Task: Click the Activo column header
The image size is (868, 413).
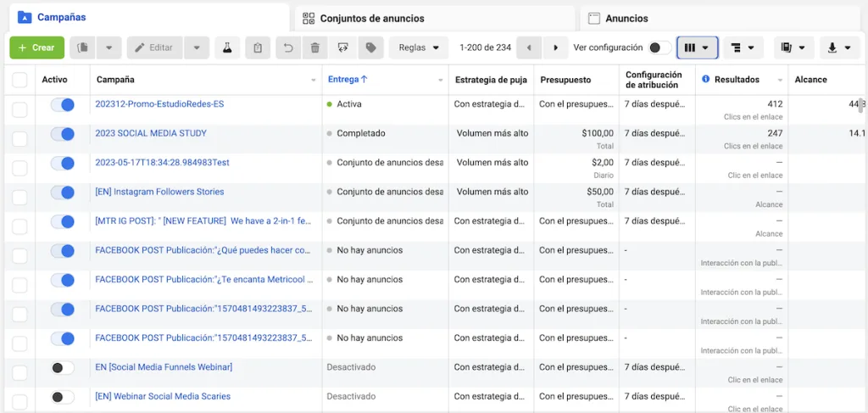Action: pyautogui.click(x=54, y=80)
